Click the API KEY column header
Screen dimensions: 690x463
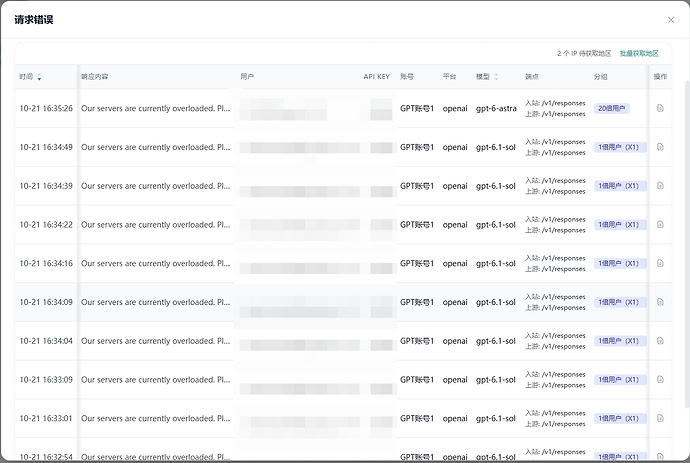(377, 77)
